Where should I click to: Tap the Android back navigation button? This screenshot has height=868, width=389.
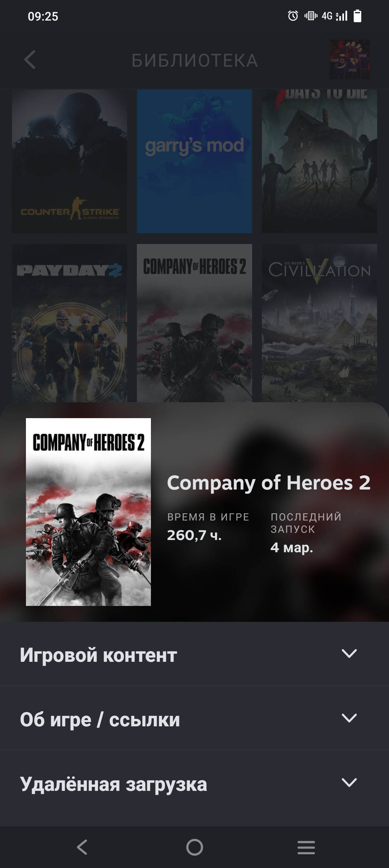coord(82,847)
